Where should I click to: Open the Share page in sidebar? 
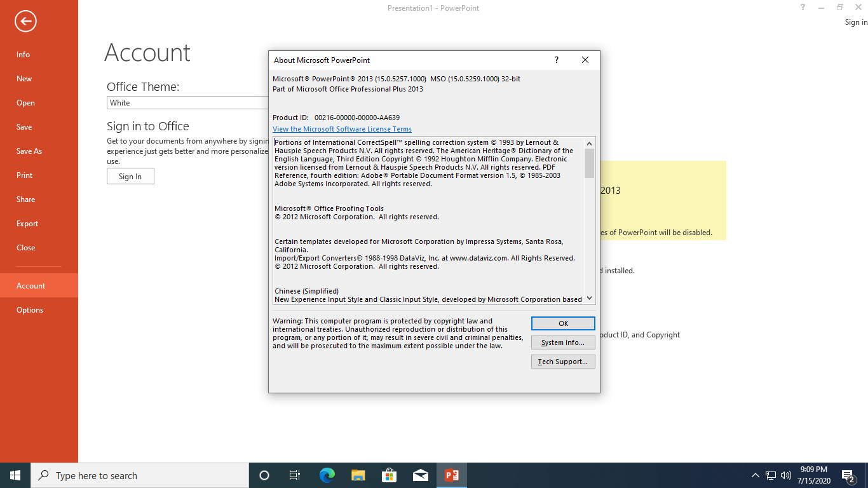39,200
